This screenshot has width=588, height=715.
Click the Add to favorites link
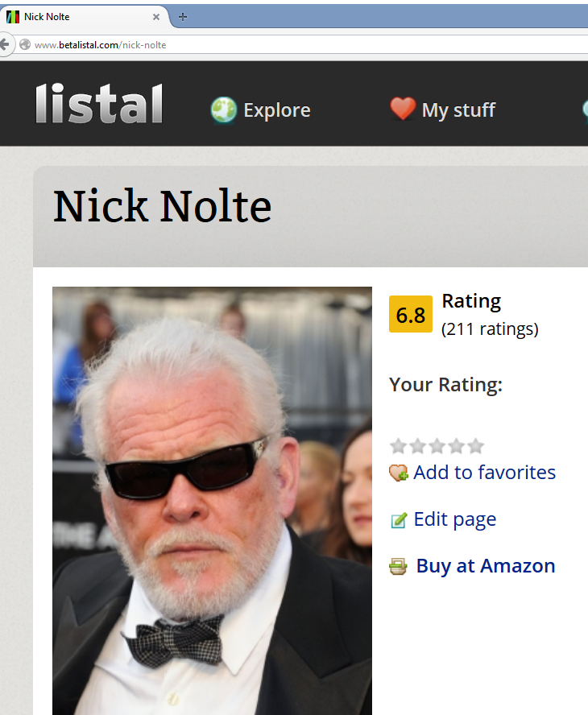(484, 473)
